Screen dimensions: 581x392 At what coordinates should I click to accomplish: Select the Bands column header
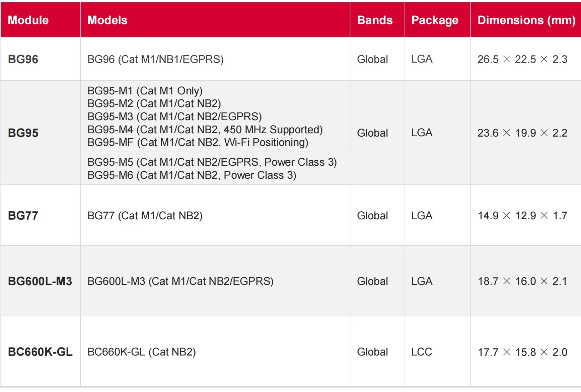click(375, 20)
